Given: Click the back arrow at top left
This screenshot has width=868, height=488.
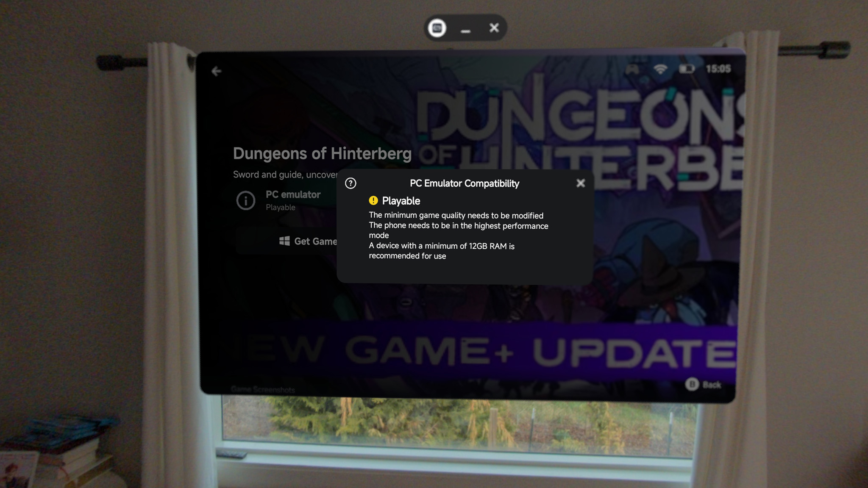Looking at the screenshot, I should (216, 71).
